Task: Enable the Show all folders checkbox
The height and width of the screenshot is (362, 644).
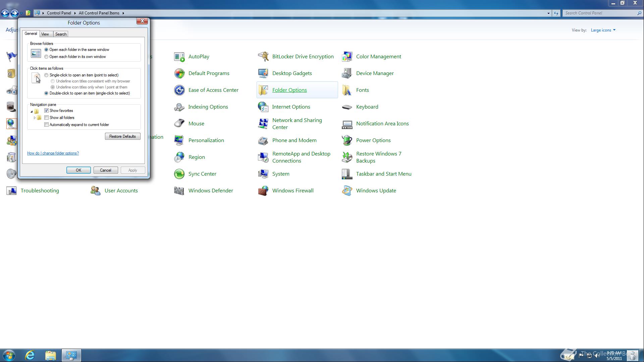Action: pyautogui.click(x=47, y=118)
